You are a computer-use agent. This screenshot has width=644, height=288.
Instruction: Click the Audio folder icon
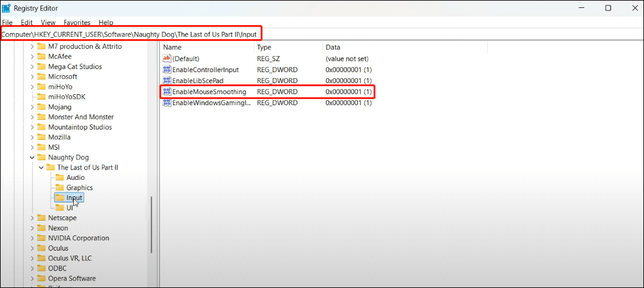60,177
